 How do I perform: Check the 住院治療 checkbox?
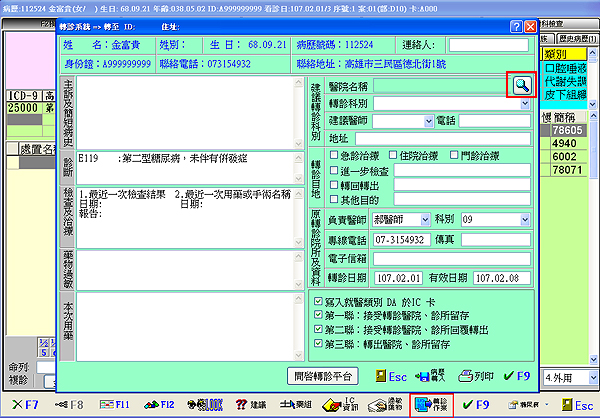[392, 155]
